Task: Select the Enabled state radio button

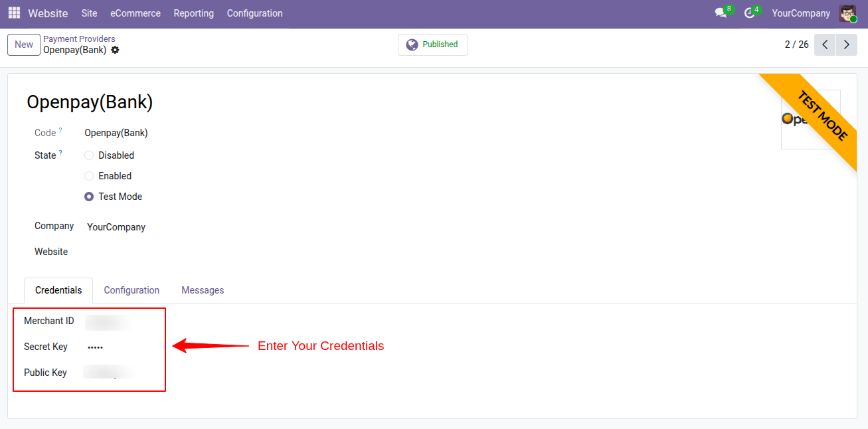Action: (x=89, y=176)
